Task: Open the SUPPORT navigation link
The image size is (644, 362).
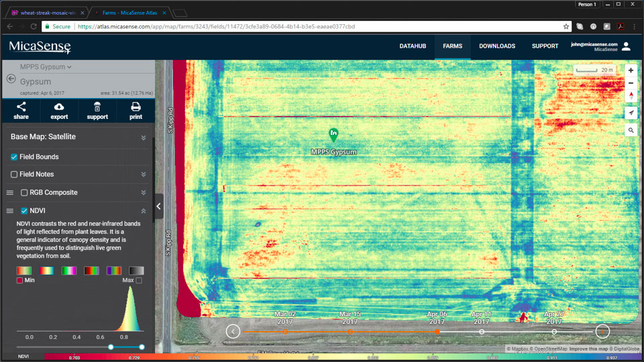Action: click(x=545, y=46)
